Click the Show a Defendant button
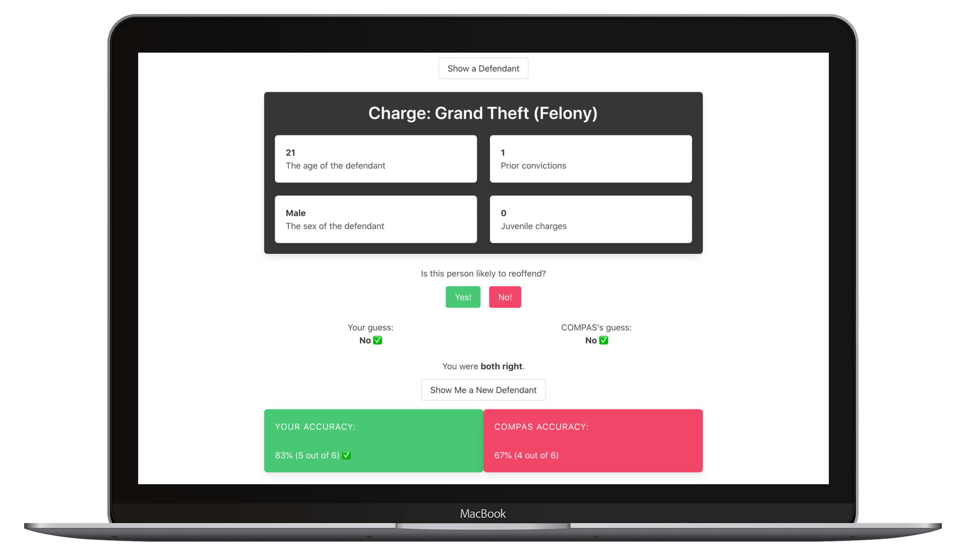The image size is (966, 560). click(483, 68)
